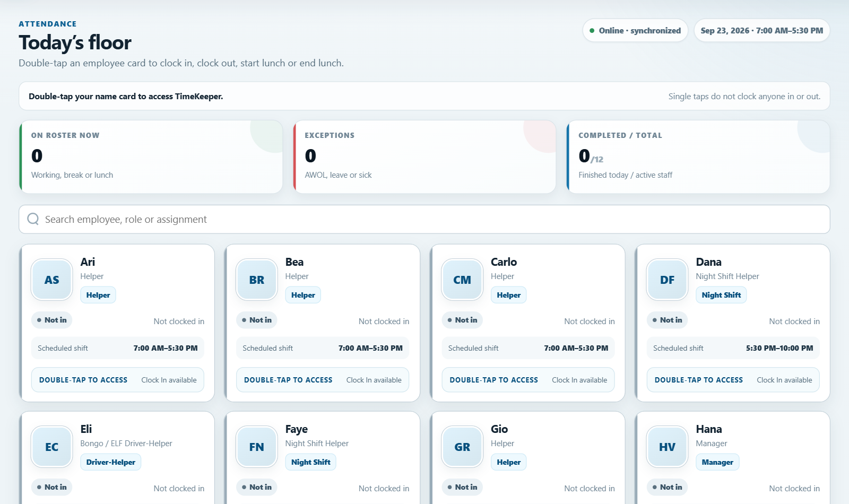Click Eli's Not clocked in text
The height and width of the screenshot is (504, 849).
(179, 489)
